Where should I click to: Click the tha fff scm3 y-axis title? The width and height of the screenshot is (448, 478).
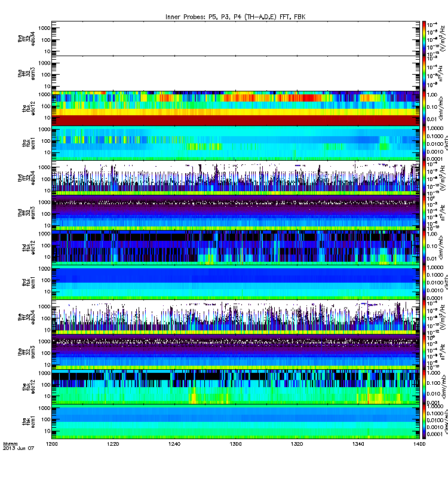coord(26,73)
